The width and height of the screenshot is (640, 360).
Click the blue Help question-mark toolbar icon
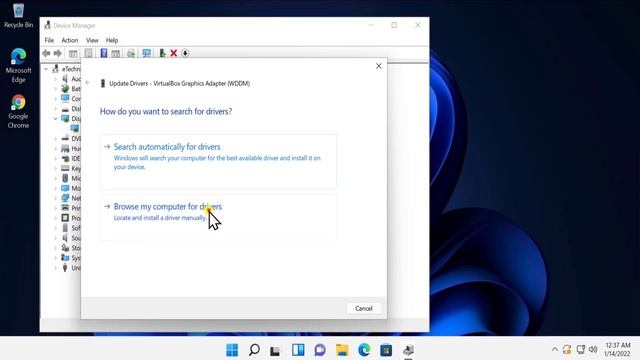104,53
